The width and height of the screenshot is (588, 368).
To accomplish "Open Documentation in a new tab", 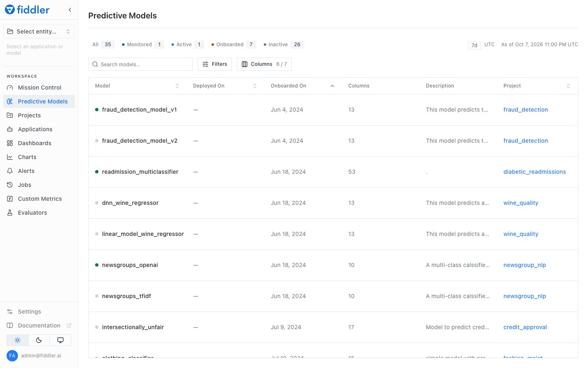I will (x=39, y=325).
